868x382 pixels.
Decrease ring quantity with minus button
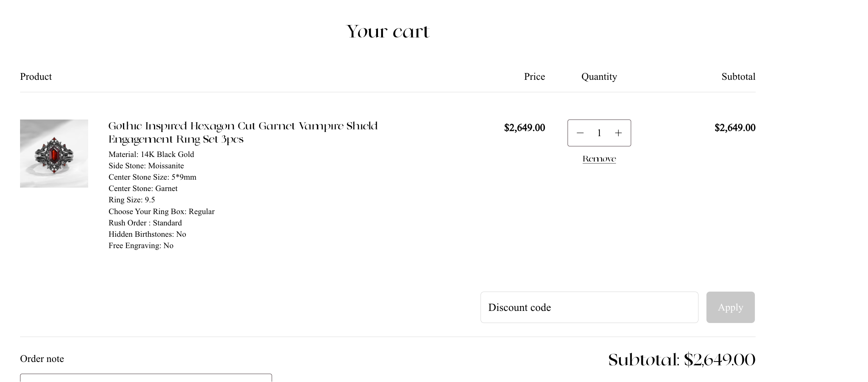pos(580,133)
